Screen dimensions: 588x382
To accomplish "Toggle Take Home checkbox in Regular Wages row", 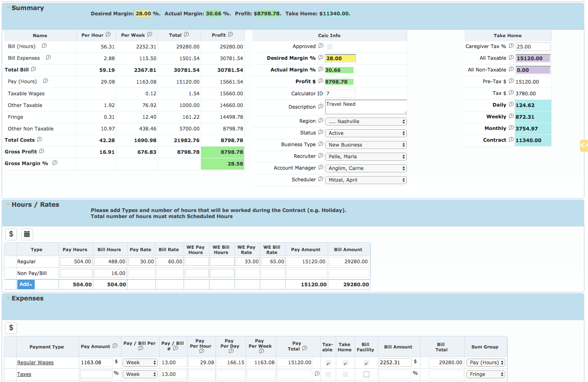I will 345,363.
